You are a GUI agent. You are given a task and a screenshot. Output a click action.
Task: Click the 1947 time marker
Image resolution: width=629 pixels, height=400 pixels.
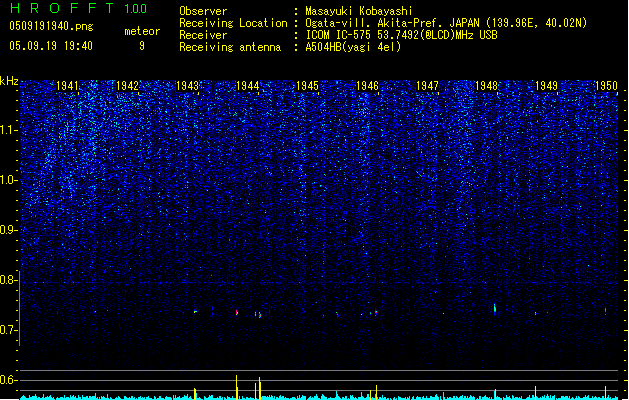coord(427,86)
